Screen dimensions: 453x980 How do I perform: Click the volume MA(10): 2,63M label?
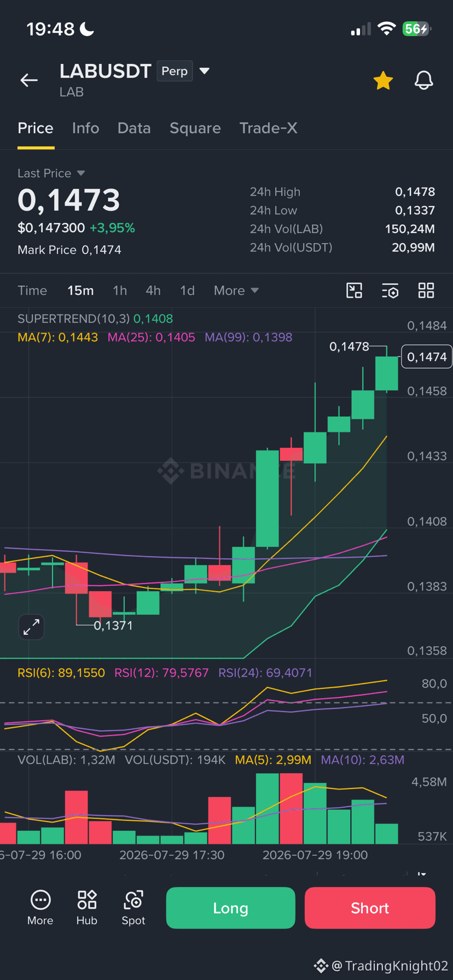(x=363, y=760)
